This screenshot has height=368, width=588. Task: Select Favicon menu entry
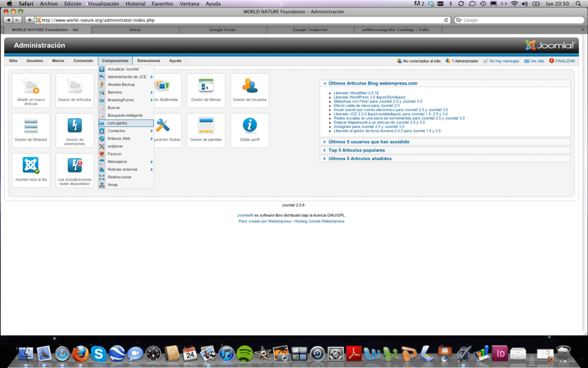(x=126, y=154)
